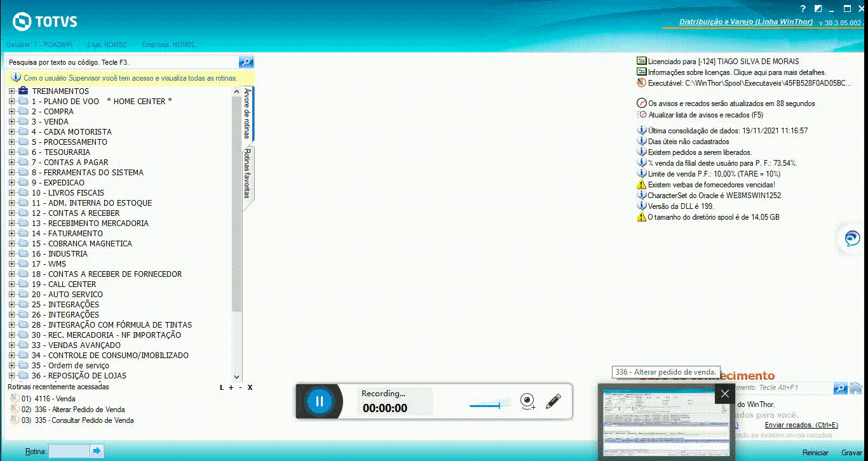Click icon next to 335 - Consultar Pedido de Venda
Image resolution: width=868 pixels, height=461 pixels.
[x=15, y=420]
